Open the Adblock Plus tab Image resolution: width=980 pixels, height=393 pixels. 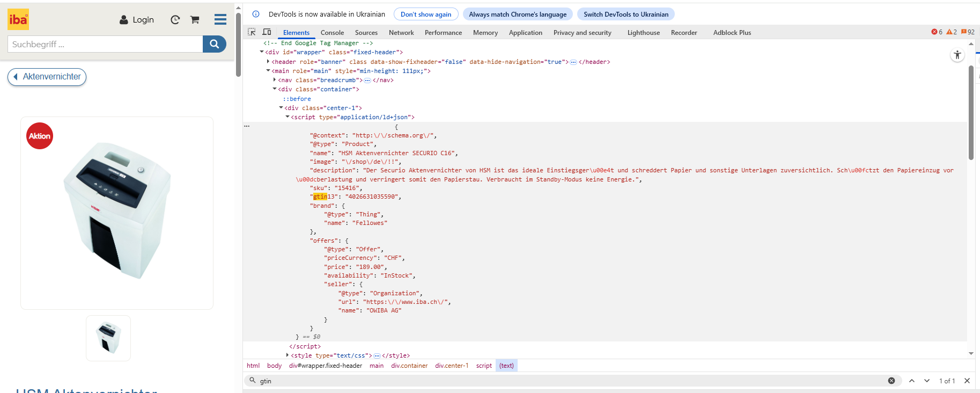tap(732, 33)
